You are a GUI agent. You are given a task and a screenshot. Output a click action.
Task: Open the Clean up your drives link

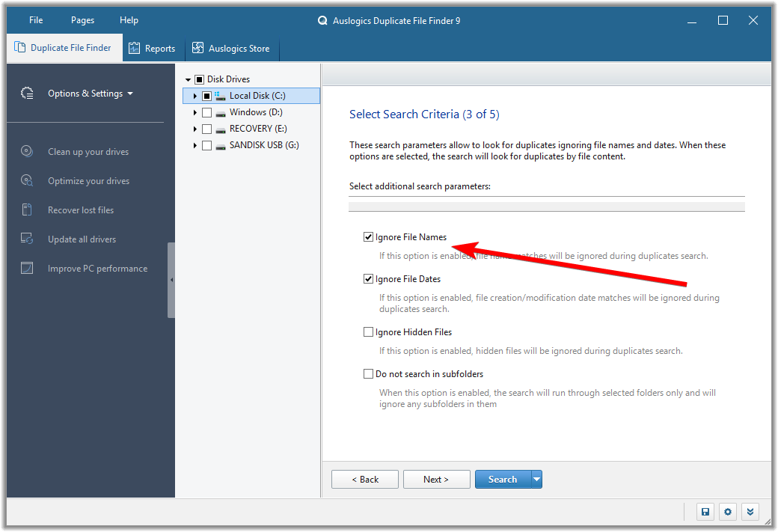[88, 152]
